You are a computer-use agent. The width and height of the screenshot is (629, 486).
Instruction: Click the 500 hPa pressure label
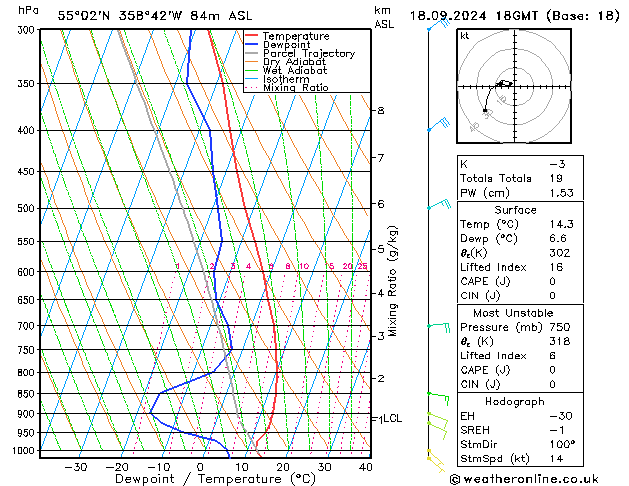[26, 209]
